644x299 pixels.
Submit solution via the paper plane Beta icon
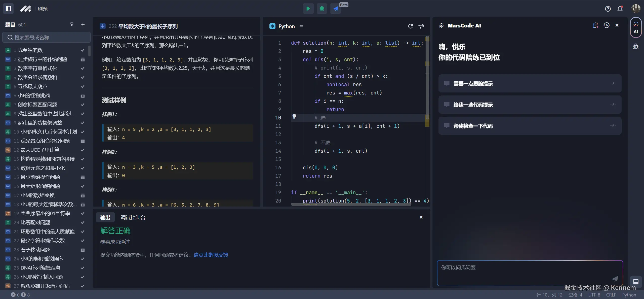[x=335, y=8]
